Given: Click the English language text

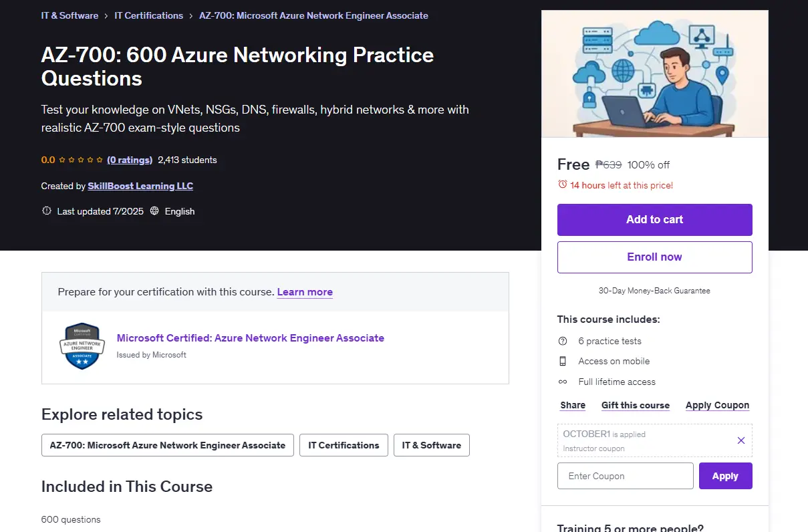Looking at the screenshot, I should [180, 211].
